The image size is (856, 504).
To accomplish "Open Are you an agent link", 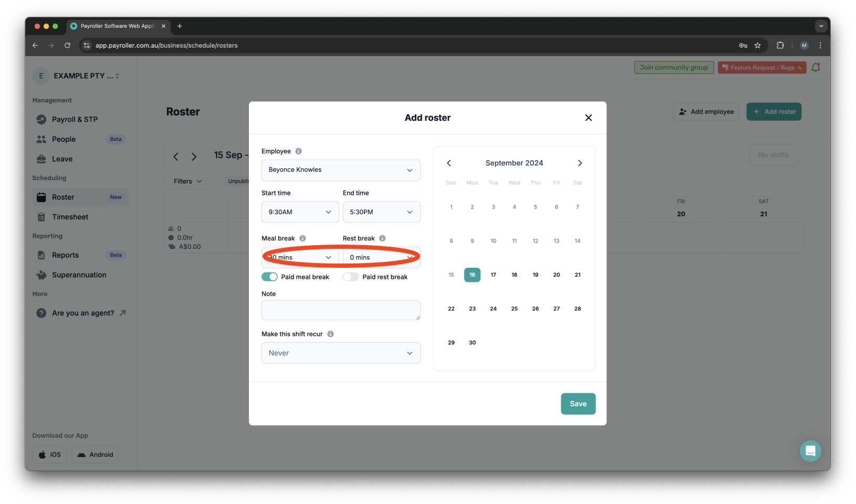I will 80,313.
